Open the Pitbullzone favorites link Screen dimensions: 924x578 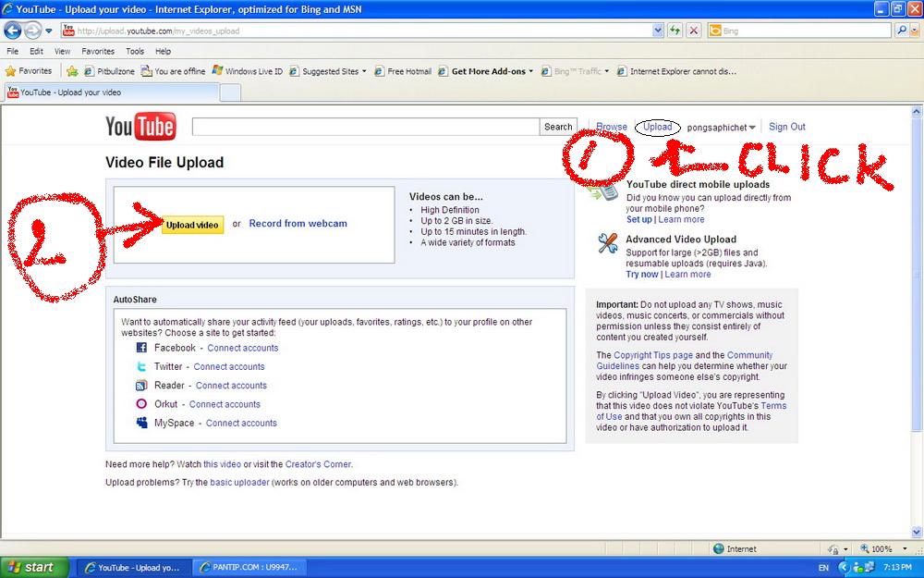(109, 71)
